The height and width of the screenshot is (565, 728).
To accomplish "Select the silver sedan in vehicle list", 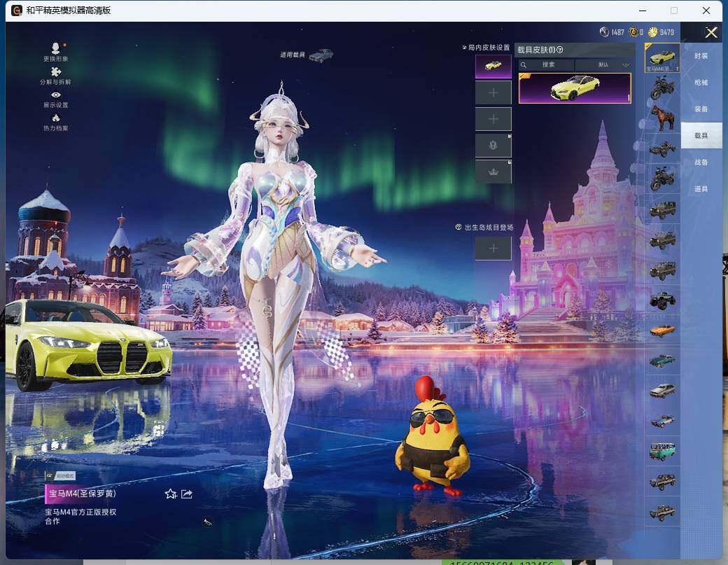I will click(662, 391).
